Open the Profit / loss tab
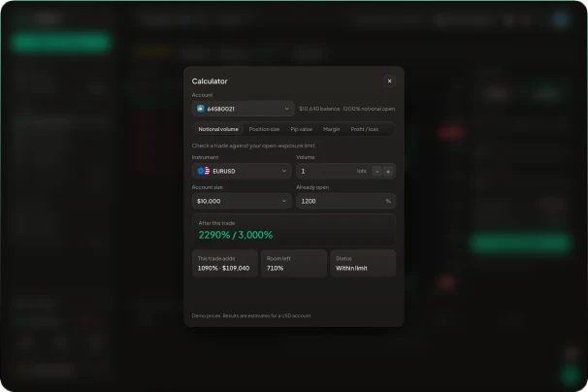 pyautogui.click(x=365, y=129)
